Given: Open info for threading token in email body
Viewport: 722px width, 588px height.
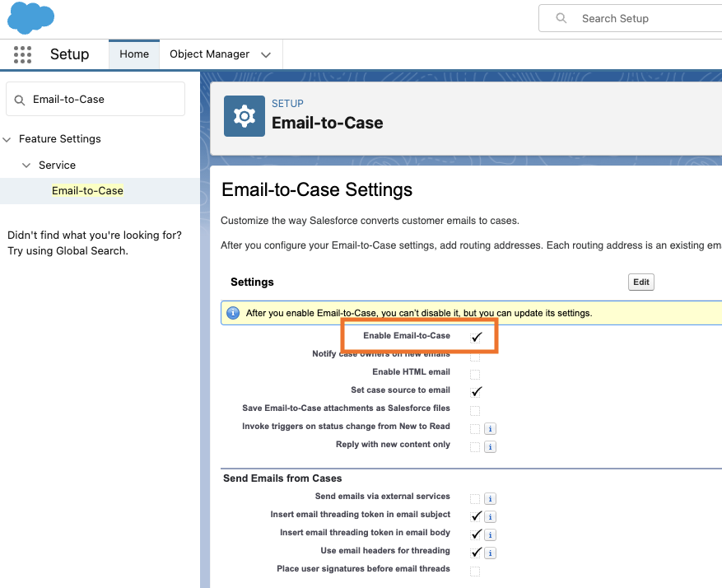Looking at the screenshot, I should (x=490, y=534).
